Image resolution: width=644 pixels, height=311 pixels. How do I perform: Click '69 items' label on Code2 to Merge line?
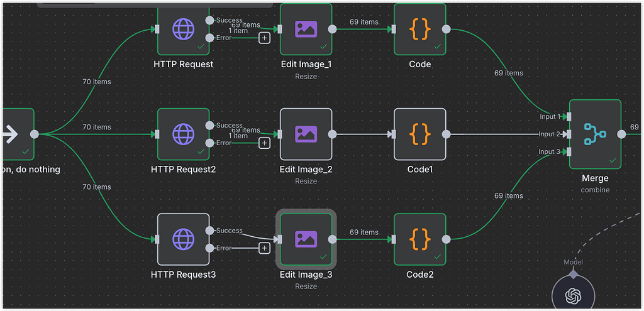[x=508, y=195]
